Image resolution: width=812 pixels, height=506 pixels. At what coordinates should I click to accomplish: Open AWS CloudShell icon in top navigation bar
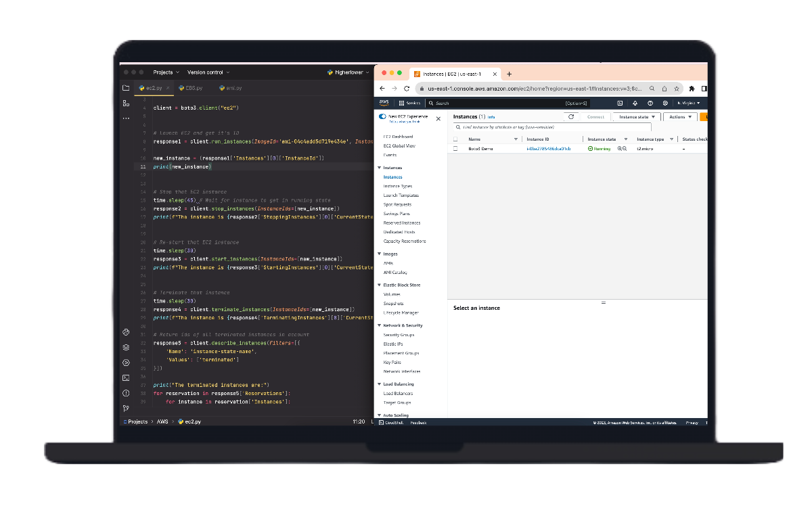620,103
